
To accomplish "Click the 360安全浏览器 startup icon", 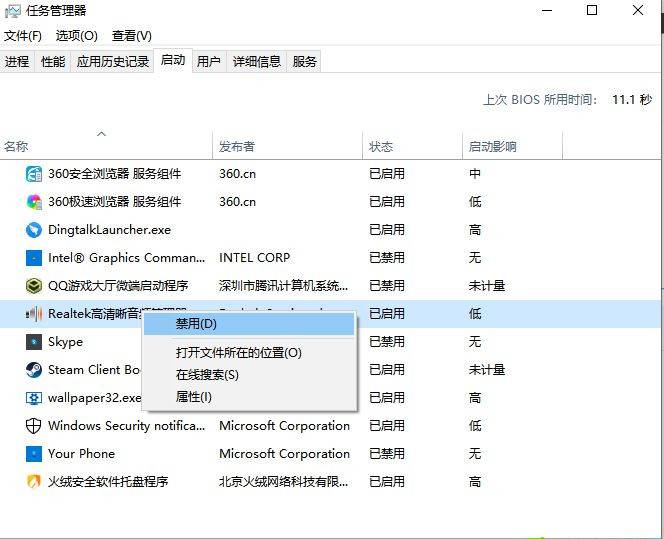I will point(33,174).
